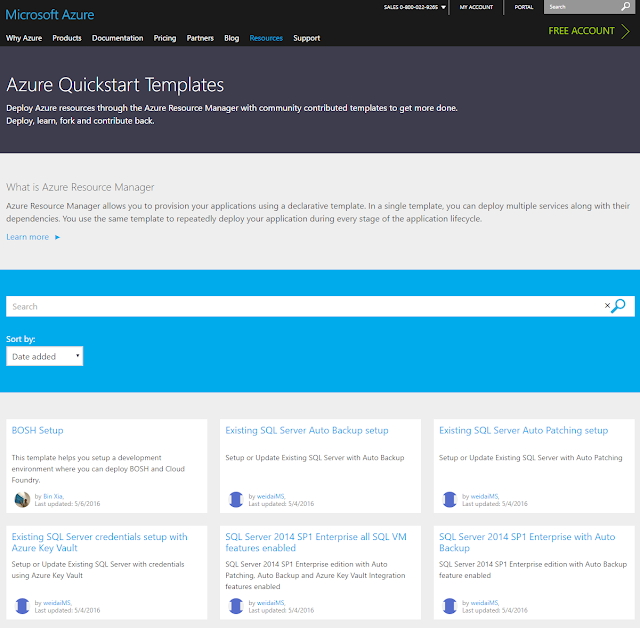The image size is (640, 628).
Task: Click 'Setup or Update Existing SQL Server with Auto Patching'
Action: (x=530, y=457)
